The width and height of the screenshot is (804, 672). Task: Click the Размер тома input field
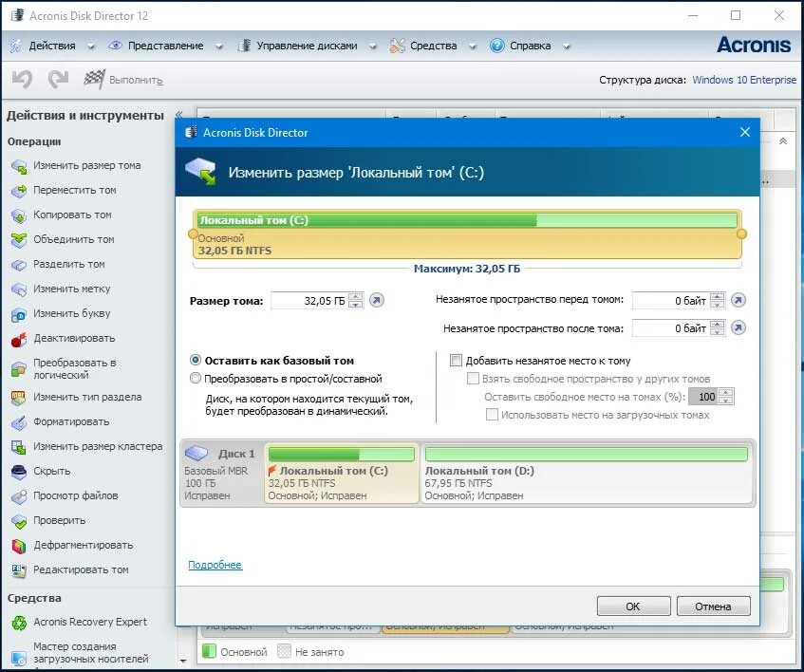(x=309, y=300)
